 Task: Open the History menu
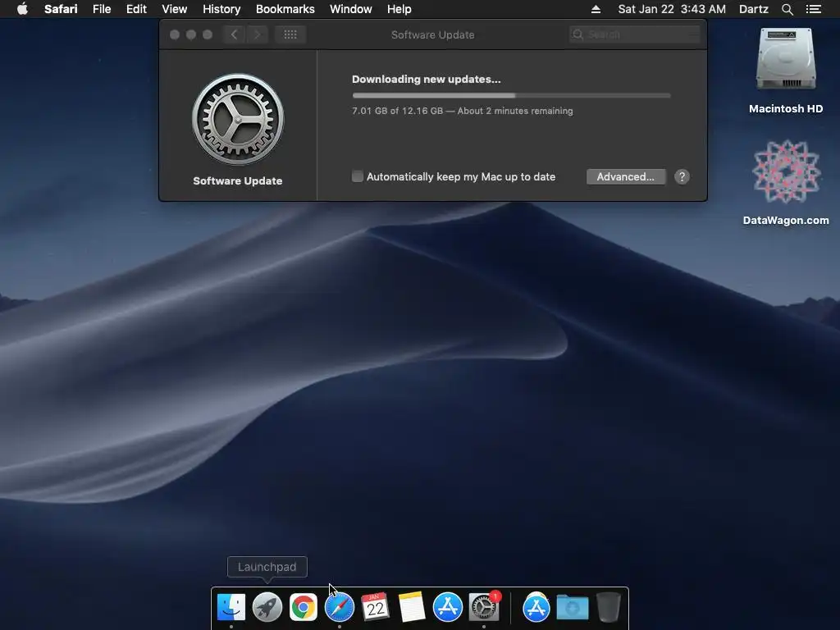point(221,9)
